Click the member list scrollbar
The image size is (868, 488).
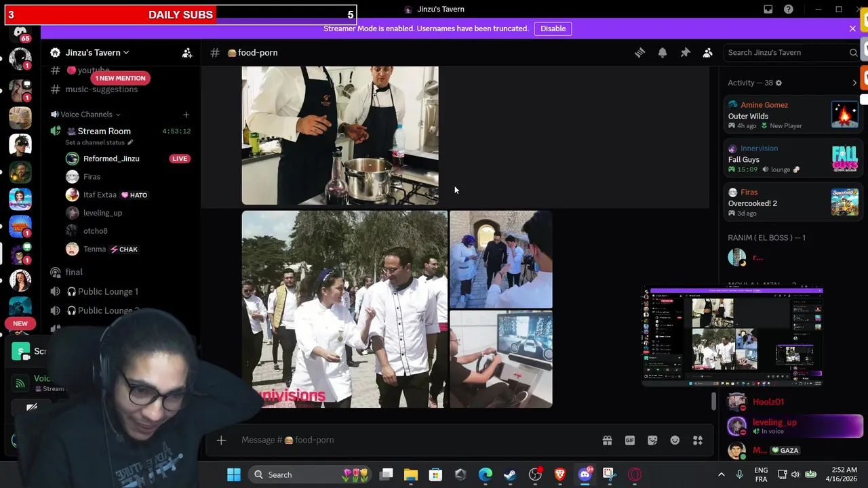click(x=713, y=401)
